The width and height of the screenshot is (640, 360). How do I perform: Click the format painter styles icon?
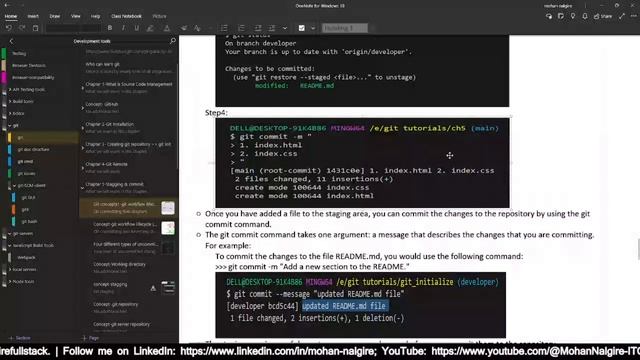tap(198, 28)
